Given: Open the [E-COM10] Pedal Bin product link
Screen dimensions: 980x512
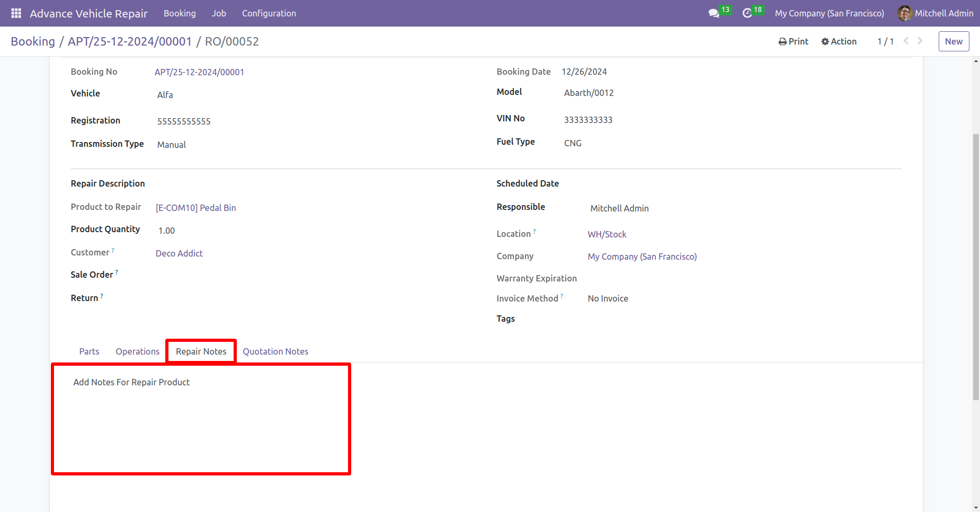Looking at the screenshot, I should pyautogui.click(x=196, y=208).
